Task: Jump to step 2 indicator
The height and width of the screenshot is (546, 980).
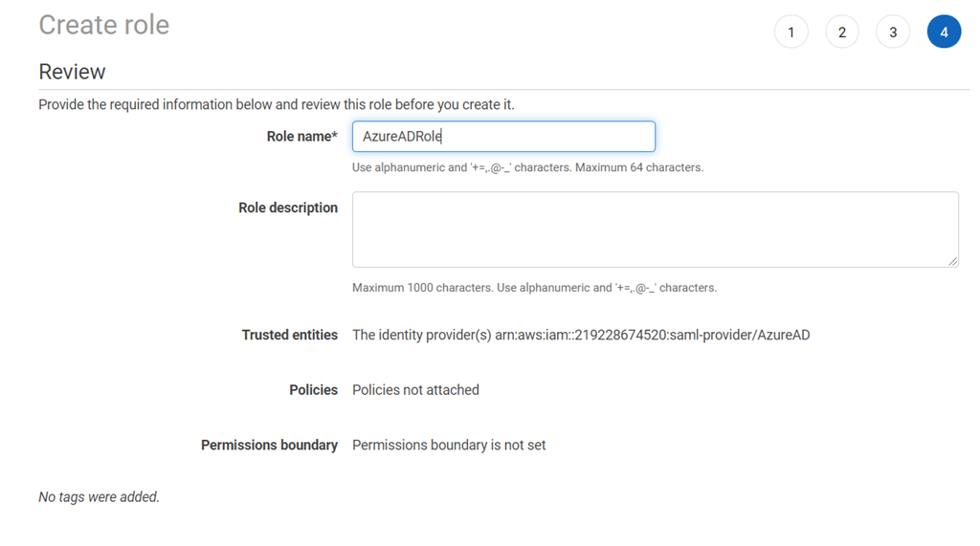Action: pos(842,33)
